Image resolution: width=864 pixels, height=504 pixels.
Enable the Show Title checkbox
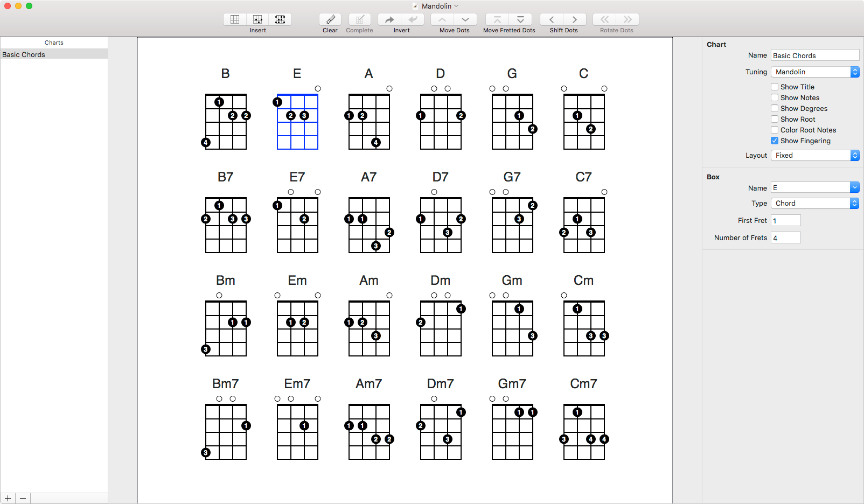click(775, 87)
